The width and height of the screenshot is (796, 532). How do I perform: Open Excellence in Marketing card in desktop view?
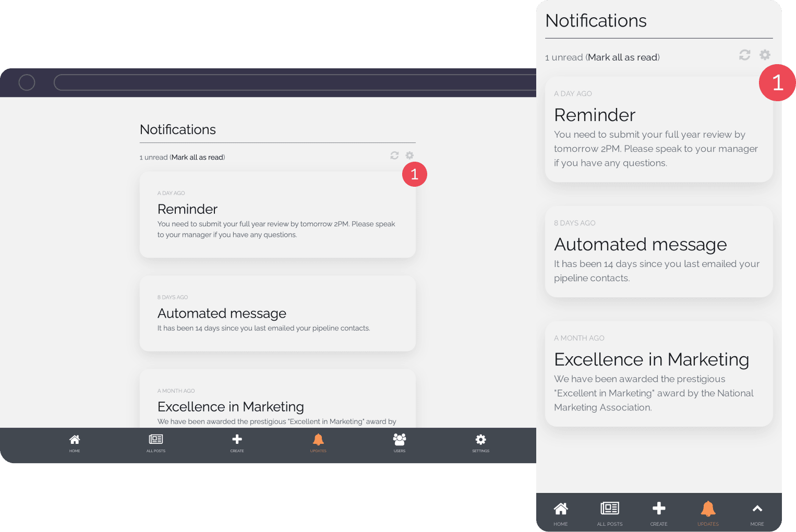(x=278, y=398)
